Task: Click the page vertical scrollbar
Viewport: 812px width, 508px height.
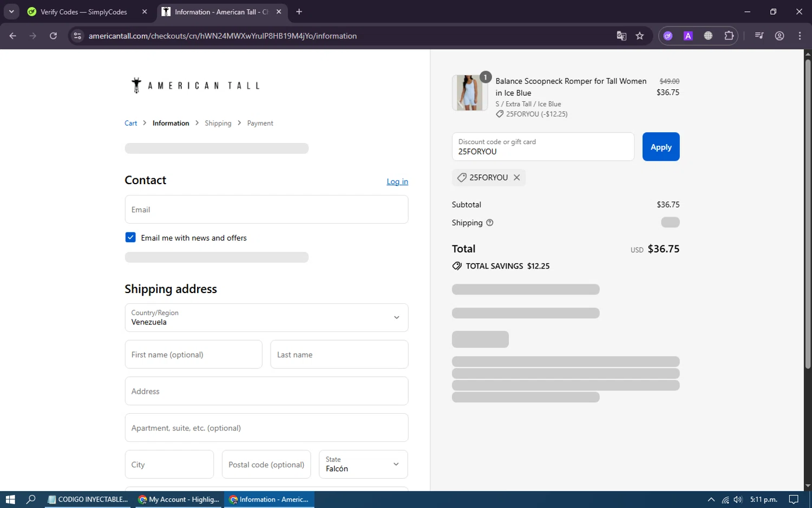Action: click(x=808, y=214)
